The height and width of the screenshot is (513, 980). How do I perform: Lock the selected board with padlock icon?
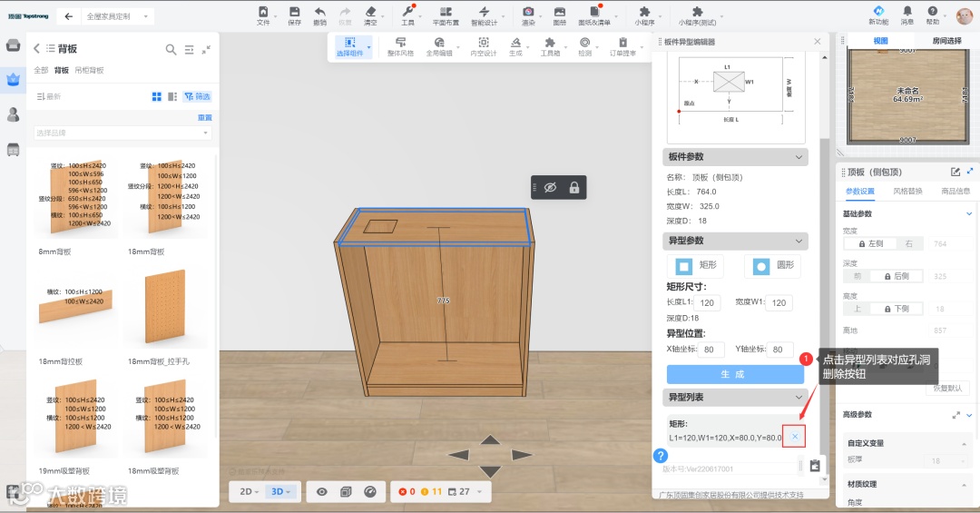click(573, 187)
